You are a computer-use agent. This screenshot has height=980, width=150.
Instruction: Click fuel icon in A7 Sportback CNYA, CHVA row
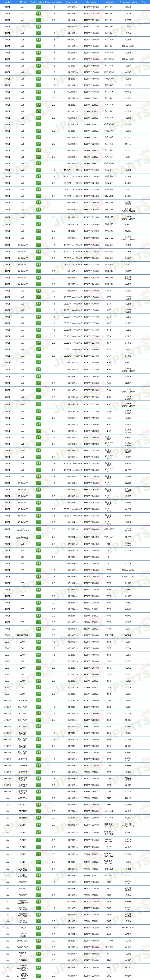38,529
